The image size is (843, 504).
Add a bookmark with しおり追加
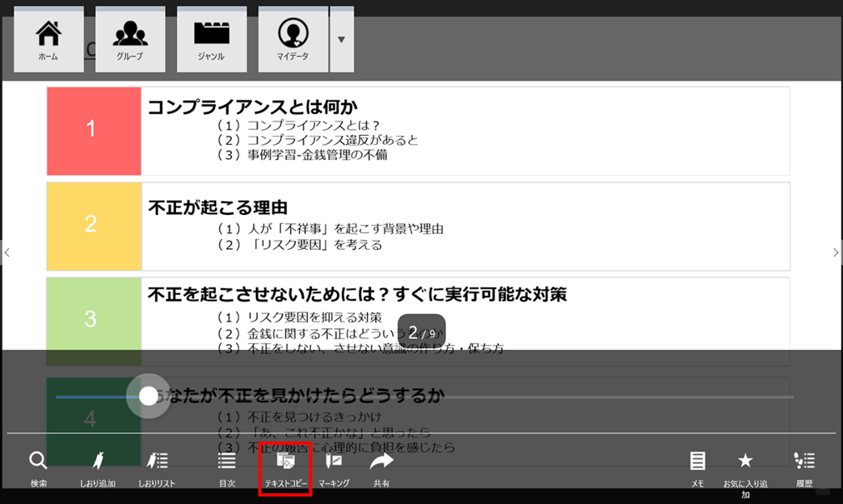98,469
